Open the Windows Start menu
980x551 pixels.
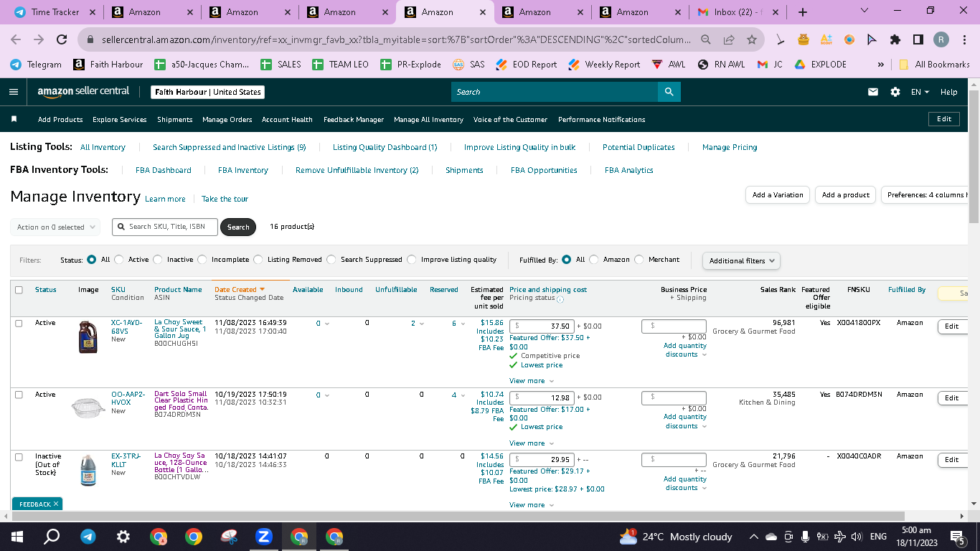tap(17, 537)
